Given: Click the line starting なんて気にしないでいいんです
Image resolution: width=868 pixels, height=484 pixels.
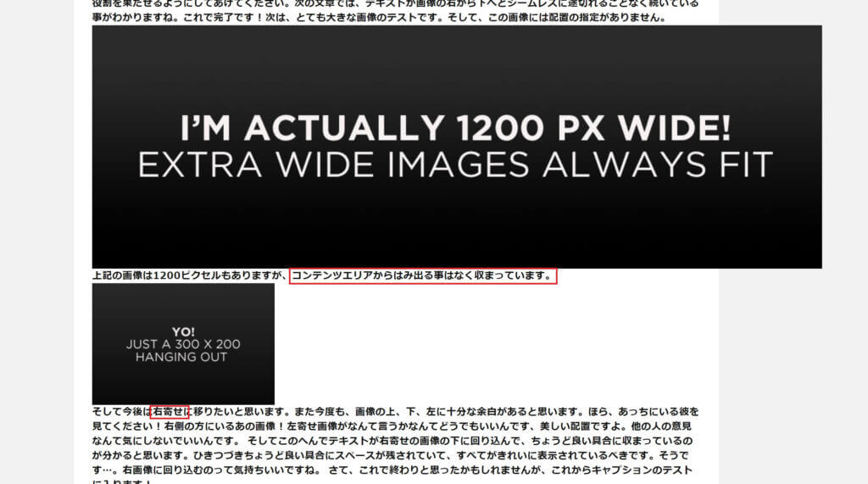Looking at the screenshot, I should [x=392, y=441].
